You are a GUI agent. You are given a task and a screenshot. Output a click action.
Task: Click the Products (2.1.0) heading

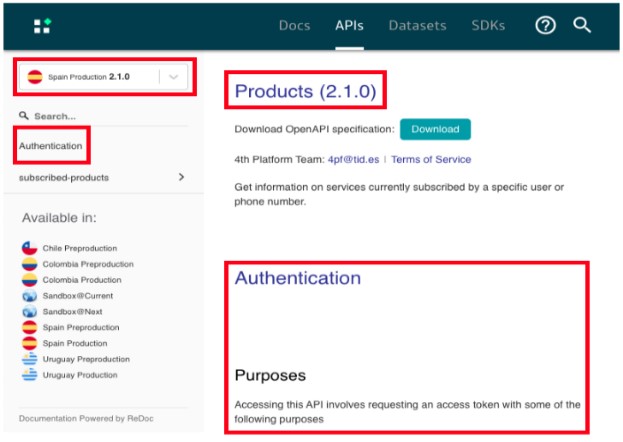tap(305, 91)
